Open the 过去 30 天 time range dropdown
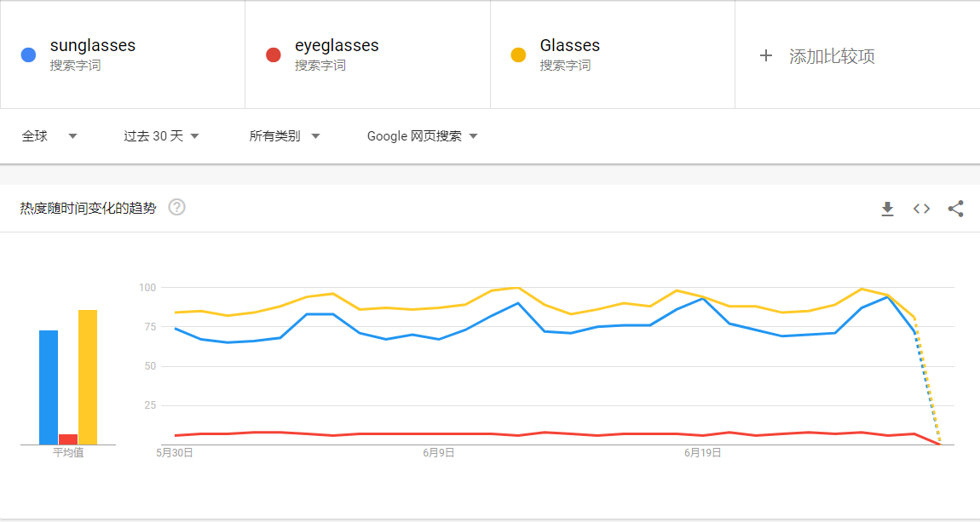The height and width of the screenshot is (522, 980). (x=161, y=136)
